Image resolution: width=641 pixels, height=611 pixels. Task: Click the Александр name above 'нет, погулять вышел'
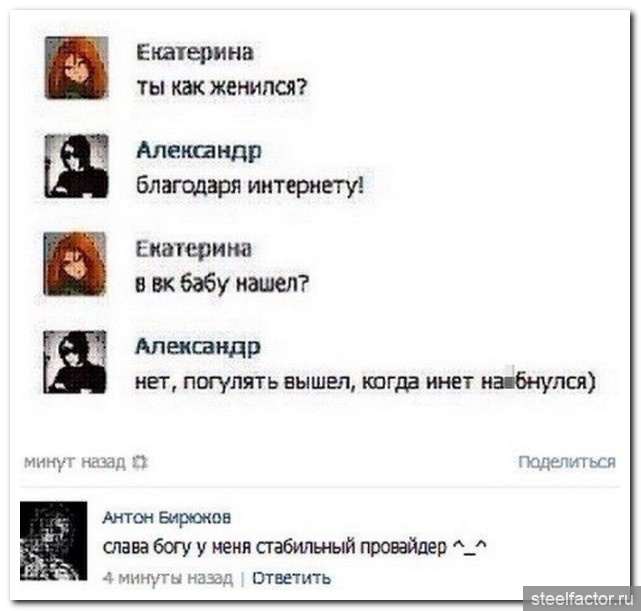click(198, 347)
